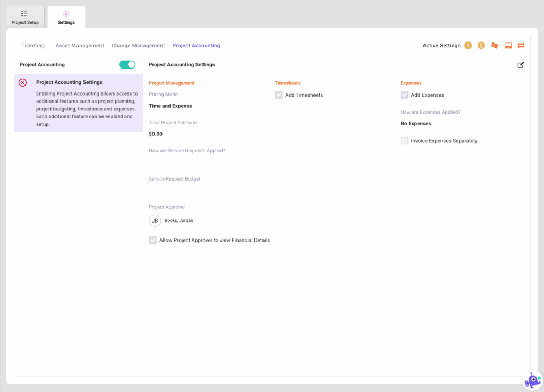The width and height of the screenshot is (544, 392).
Task: Open the chat assistant mascot in the corner
Action: pyautogui.click(x=531, y=379)
